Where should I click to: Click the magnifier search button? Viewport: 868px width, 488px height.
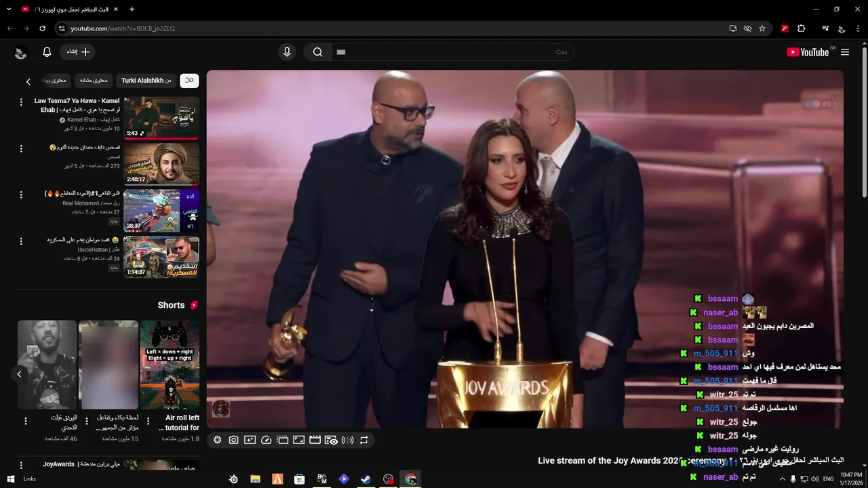click(x=317, y=52)
